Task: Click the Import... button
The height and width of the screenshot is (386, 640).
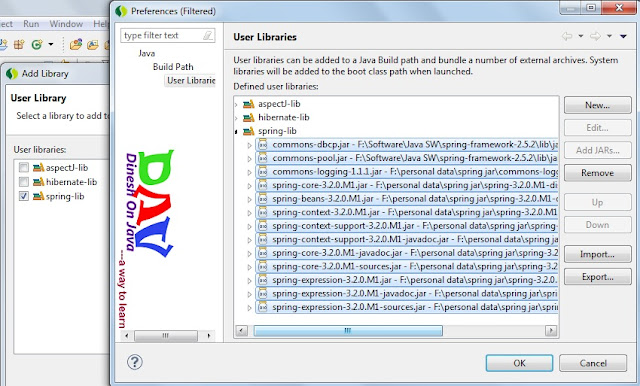Action: click(x=598, y=254)
